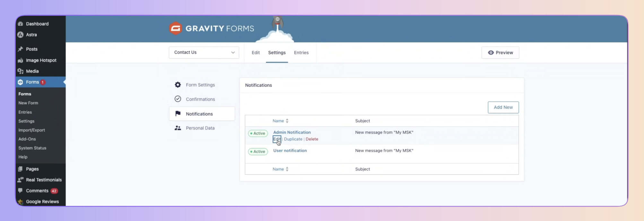Sort by Name using bottom footer arrows
Image resolution: width=644 pixels, height=221 pixels.
point(287,169)
